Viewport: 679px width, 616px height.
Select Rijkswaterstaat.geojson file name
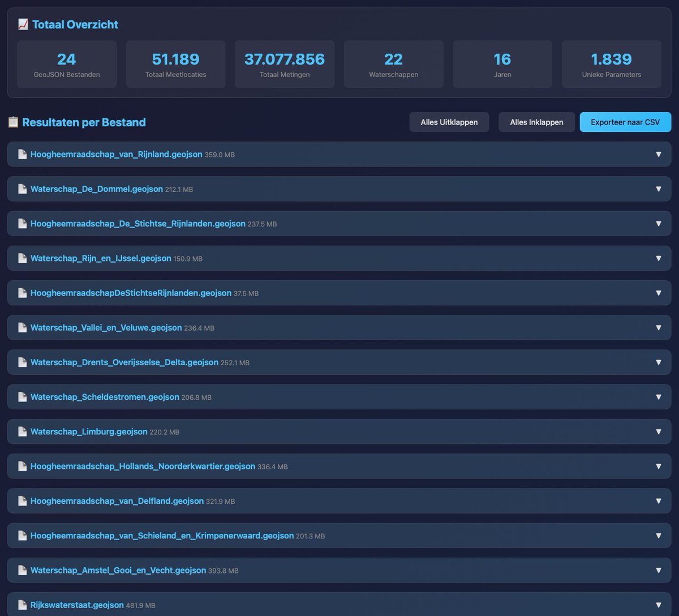[77, 605]
